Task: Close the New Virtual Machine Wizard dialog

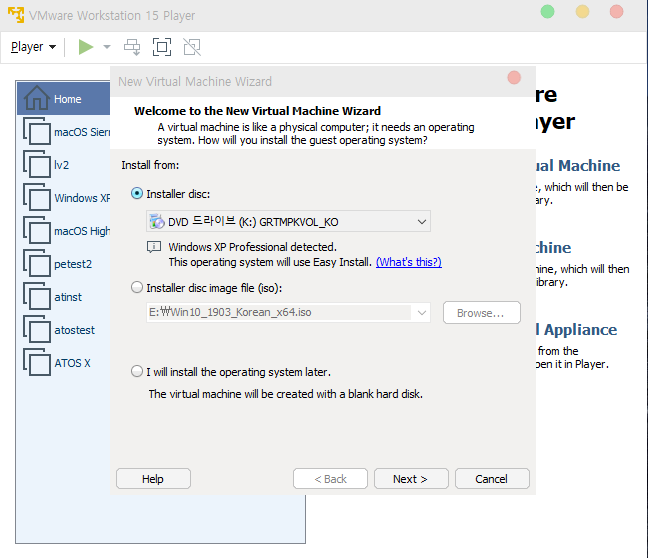Action: coord(514,77)
